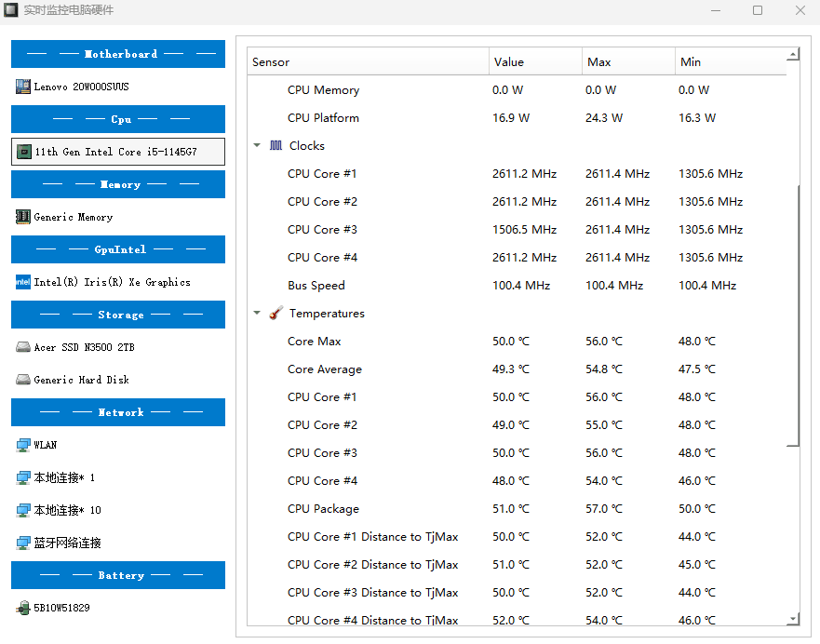
Task: Select CPU Core #2 Distance to TjMax row
Action: (517, 565)
